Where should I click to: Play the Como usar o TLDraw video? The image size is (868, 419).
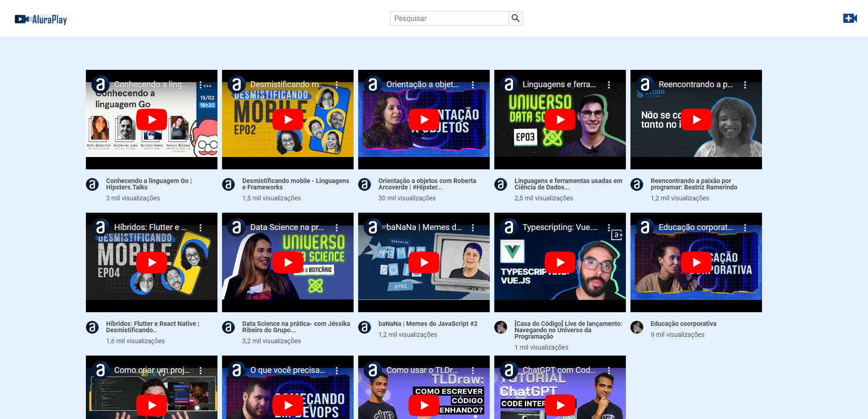tap(424, 405)
